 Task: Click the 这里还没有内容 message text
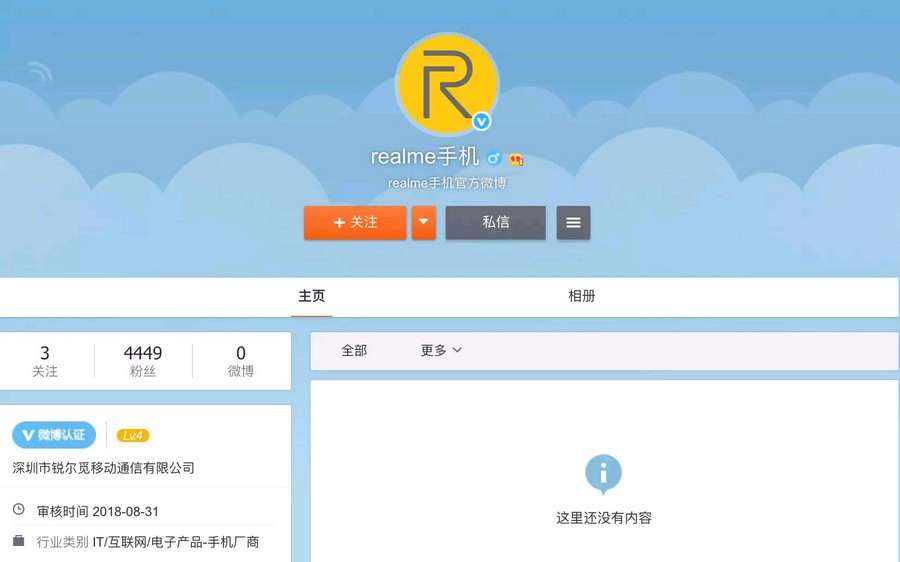tap(604, 518)
